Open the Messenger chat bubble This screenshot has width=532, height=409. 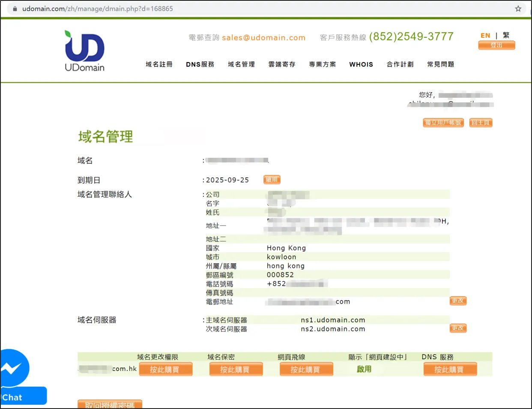tap(13, 368)
